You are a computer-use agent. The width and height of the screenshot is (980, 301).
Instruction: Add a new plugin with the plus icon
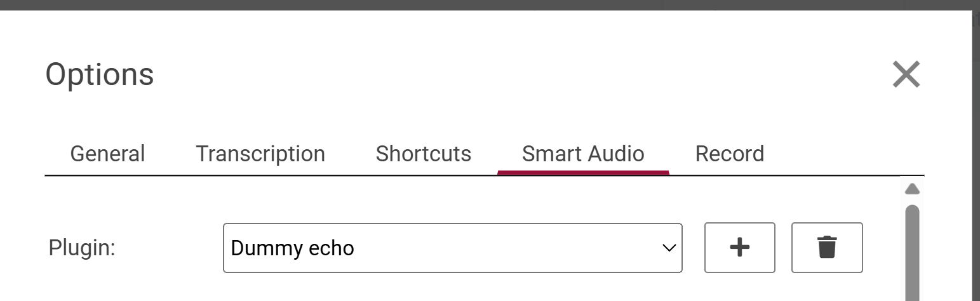click(x=739, y=248)
